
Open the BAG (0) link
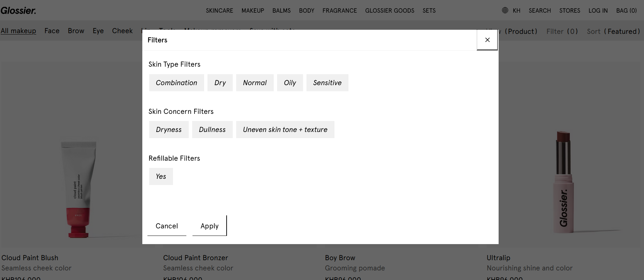coord(627,11)
